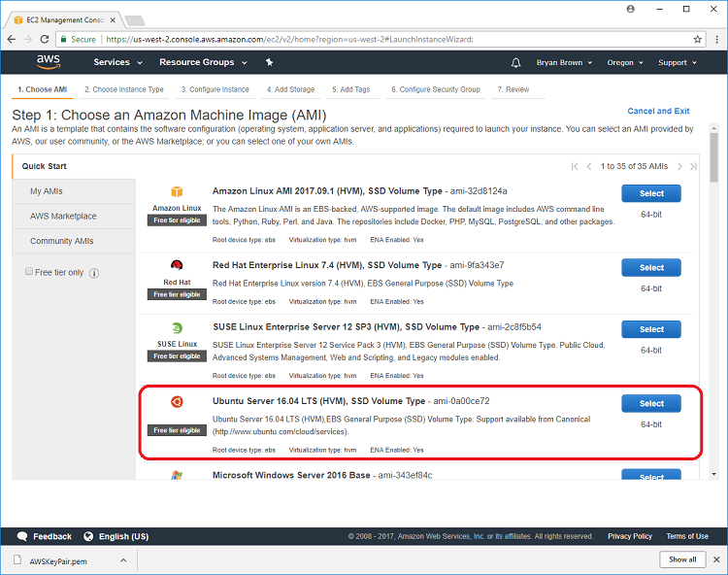Open the notifications bell
The width and height of the screenshot is (728, 575).
(x=515, y=63)
